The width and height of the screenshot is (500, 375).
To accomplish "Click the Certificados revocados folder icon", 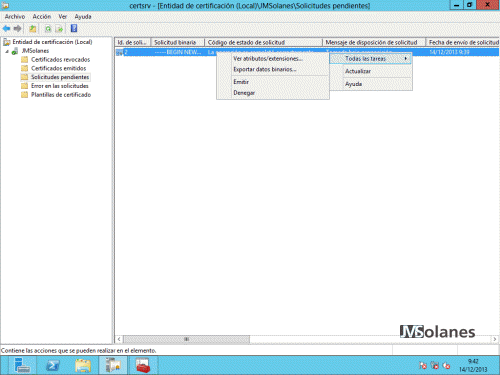I will tap(24, 60).
